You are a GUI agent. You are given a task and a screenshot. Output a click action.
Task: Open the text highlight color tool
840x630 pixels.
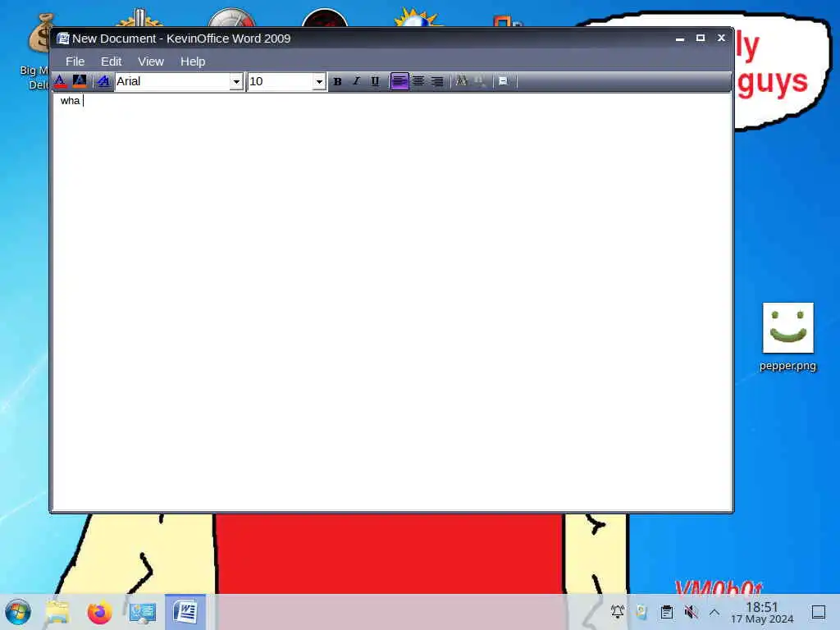[80, 81]
